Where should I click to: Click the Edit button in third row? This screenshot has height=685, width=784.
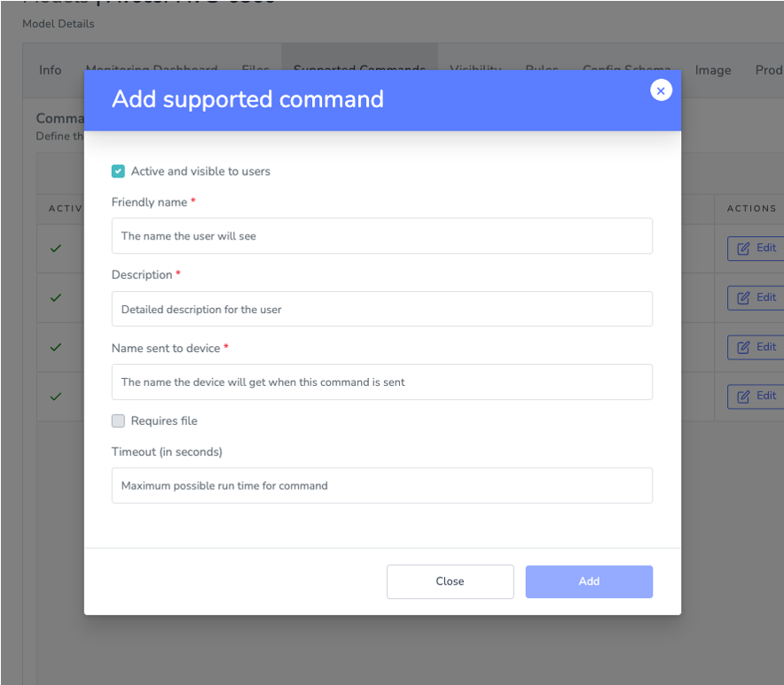pyautogui.click(x=756, y=347)
